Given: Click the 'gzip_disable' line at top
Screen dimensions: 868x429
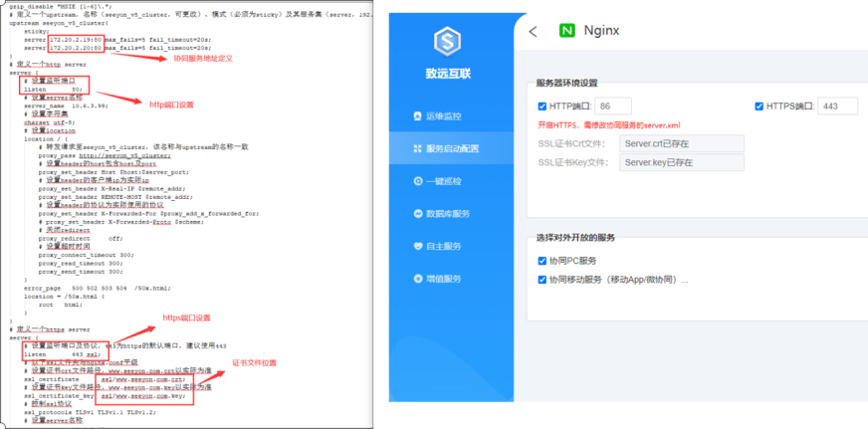Looking at the screenshot, I should [61, 7].
